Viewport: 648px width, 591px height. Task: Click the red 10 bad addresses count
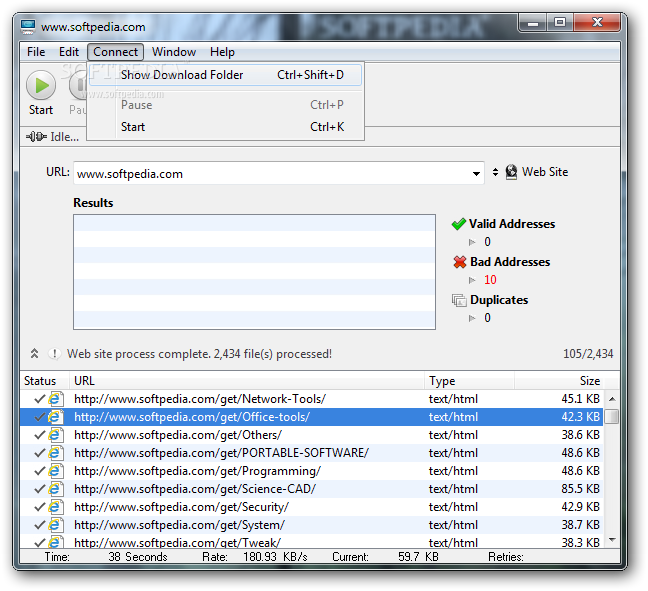point(490,280)
